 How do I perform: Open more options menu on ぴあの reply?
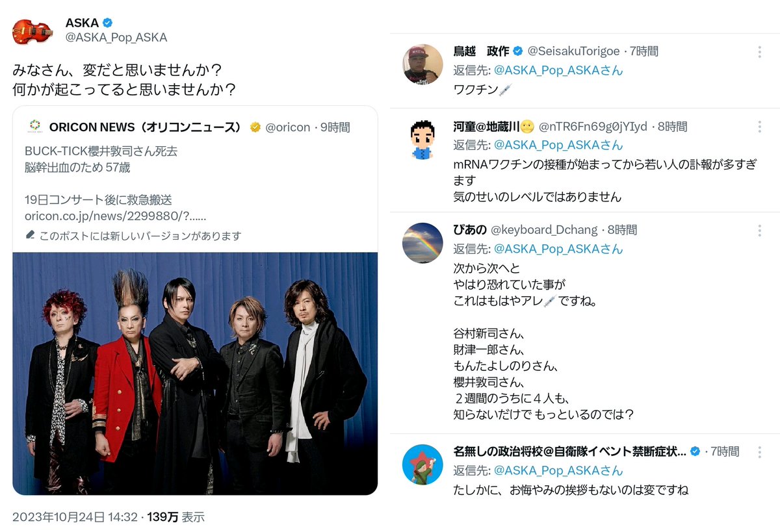(x=760, y=231)
